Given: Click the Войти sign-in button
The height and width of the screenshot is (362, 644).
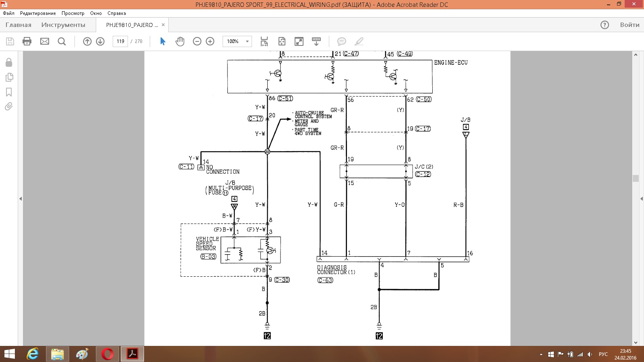Looking at the screenshot, I should 630,25.
